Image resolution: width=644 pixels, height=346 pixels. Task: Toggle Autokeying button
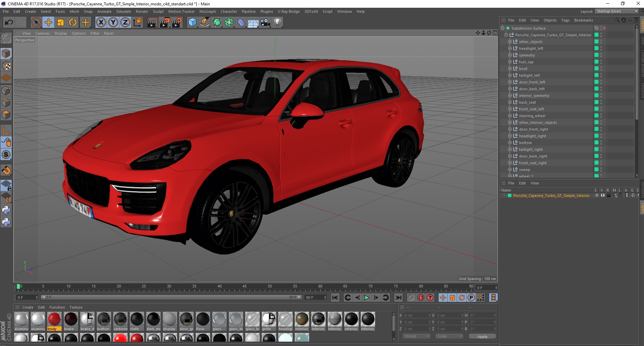(420, 298)
